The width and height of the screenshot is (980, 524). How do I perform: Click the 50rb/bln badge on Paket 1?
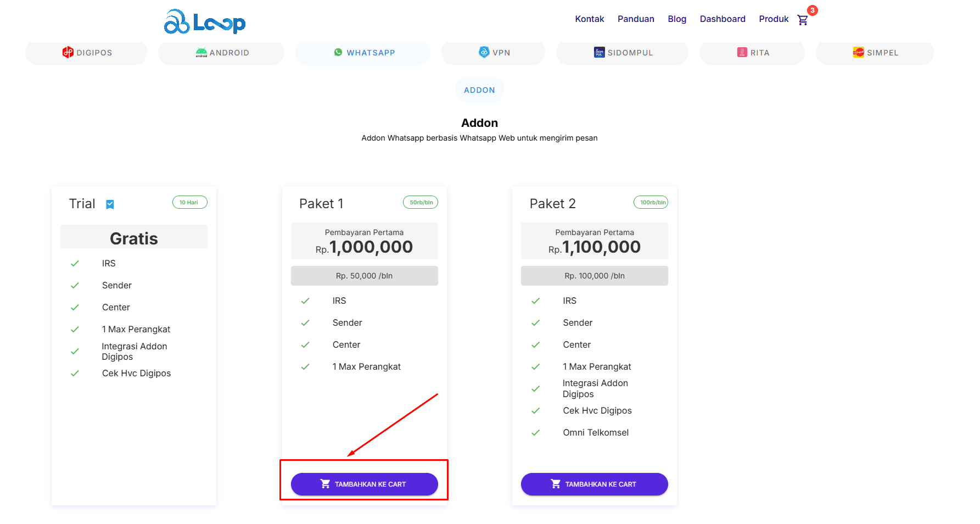tap(421, 203)
